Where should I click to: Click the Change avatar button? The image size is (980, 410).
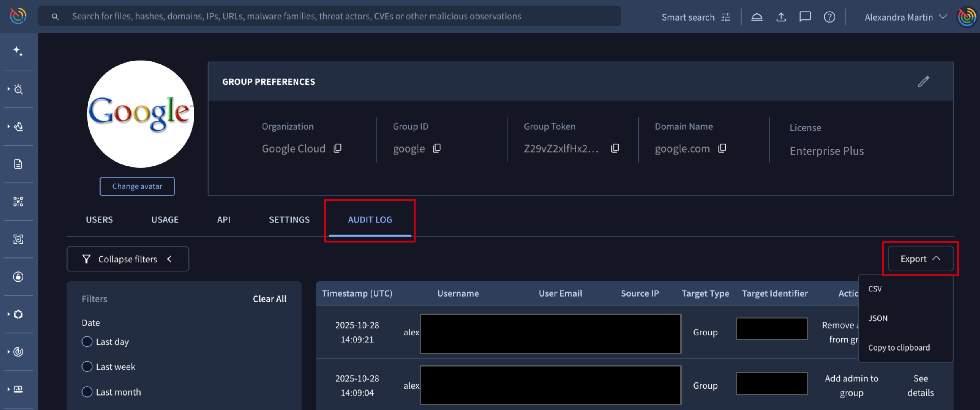click(137, 186)
